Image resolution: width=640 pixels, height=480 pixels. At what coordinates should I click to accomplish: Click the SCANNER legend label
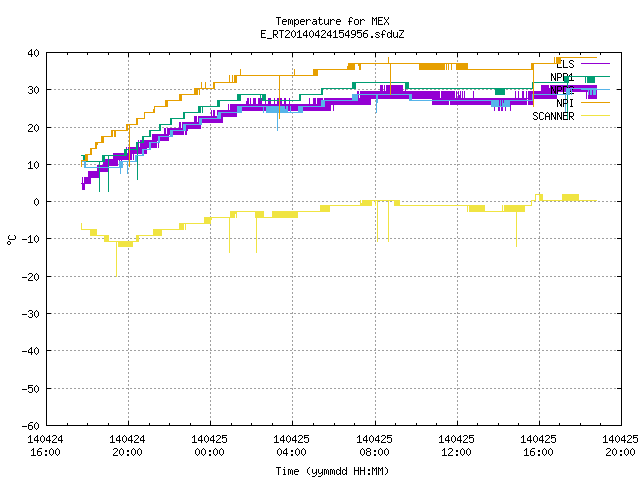(x=553, y=116)
